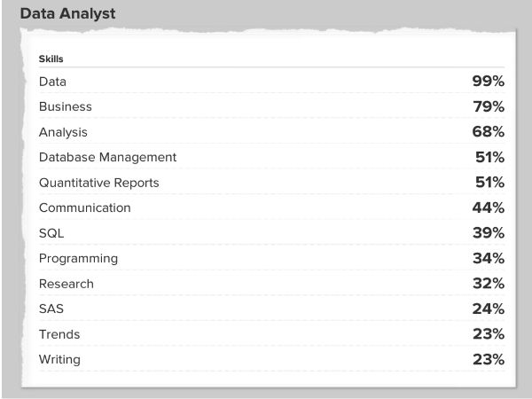Select the Skills column header
Image resolution: width=532 pixels, height=399 pixels.
click(x=51, y=59)
